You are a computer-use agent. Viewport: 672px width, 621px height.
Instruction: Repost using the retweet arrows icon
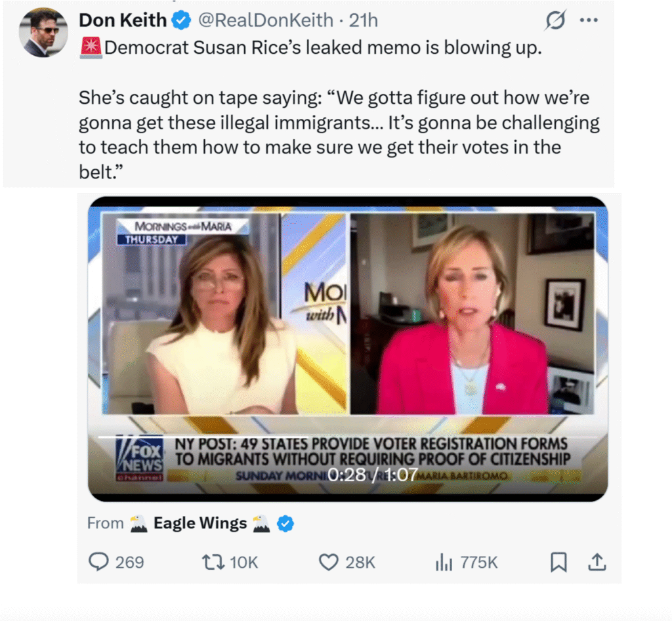213,563
